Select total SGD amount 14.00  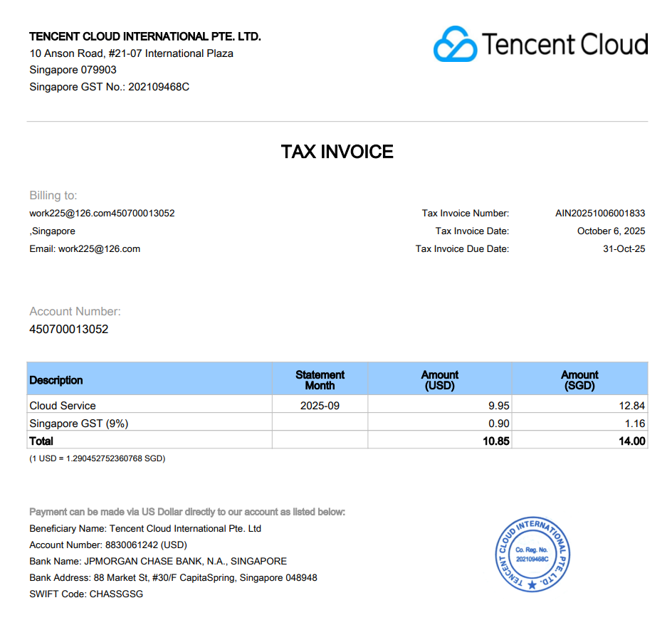[631, 441]
